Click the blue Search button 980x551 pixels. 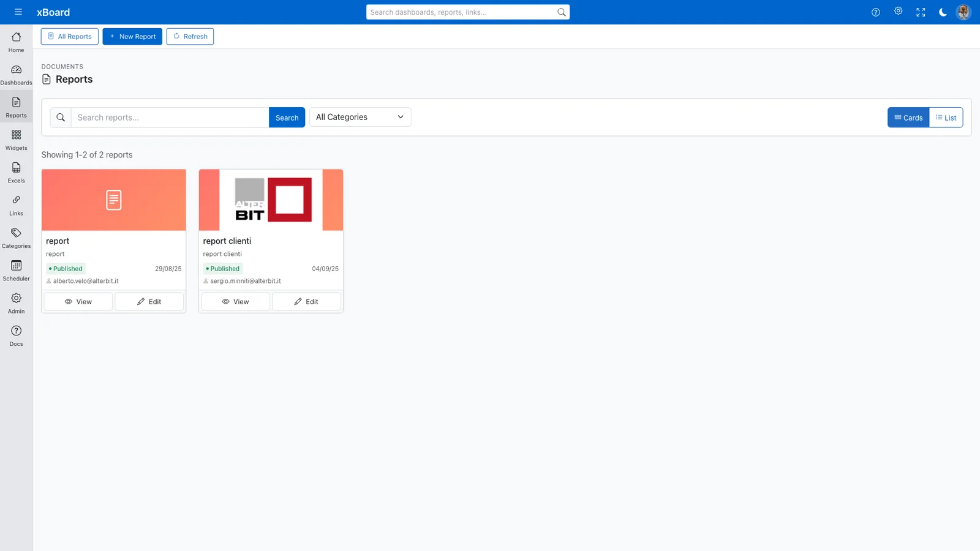[x=287, y=118]
